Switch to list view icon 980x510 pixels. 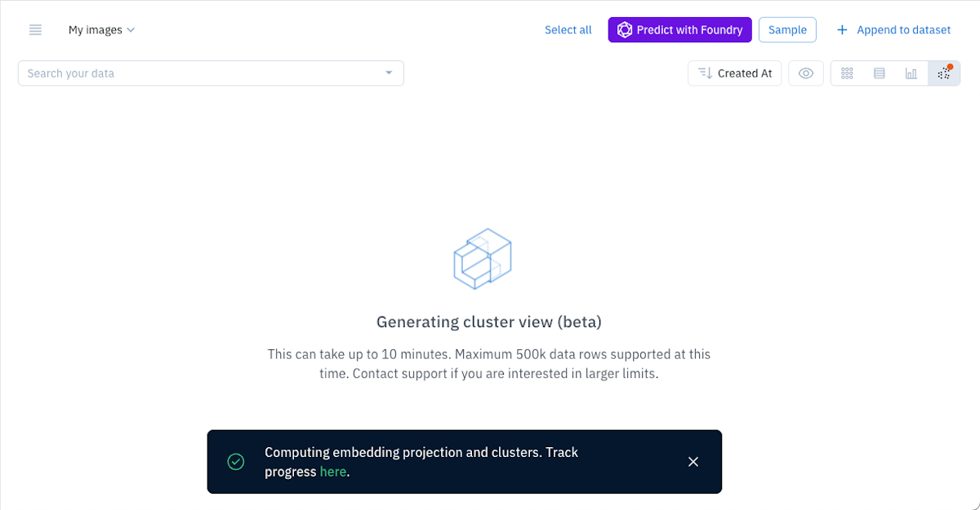click(880, 73)
